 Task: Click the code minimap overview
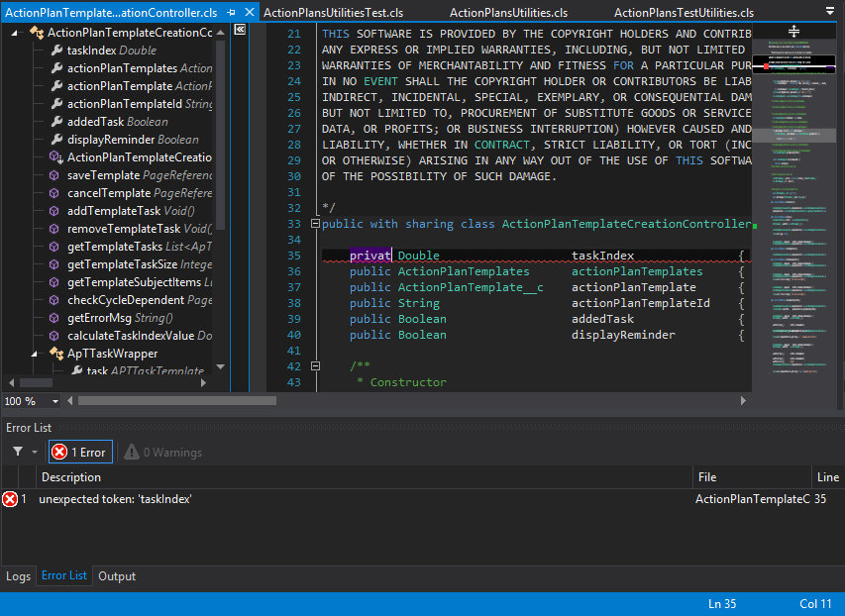click(x=793, y=215)
